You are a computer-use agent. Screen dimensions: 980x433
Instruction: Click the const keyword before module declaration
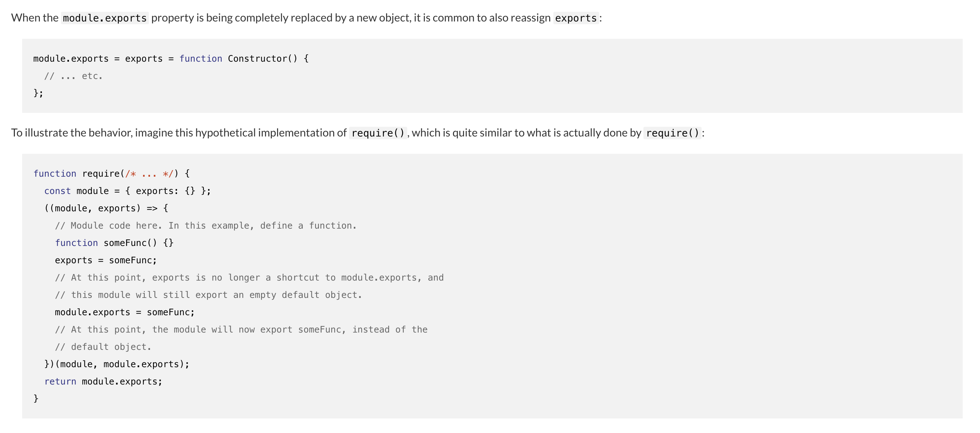(x=57, y=191)
